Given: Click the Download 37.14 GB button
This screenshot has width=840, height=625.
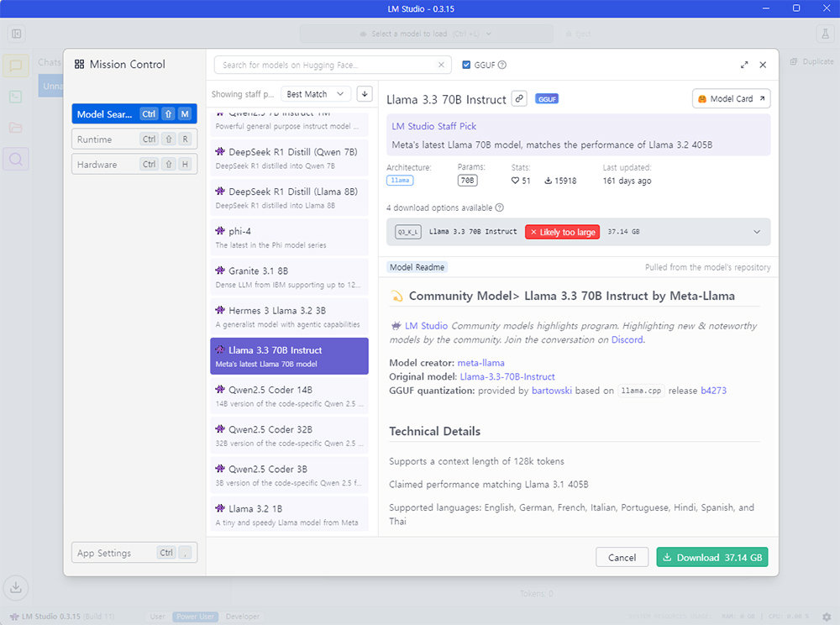Looking at the screenshot, I should [x=711, y=557].
